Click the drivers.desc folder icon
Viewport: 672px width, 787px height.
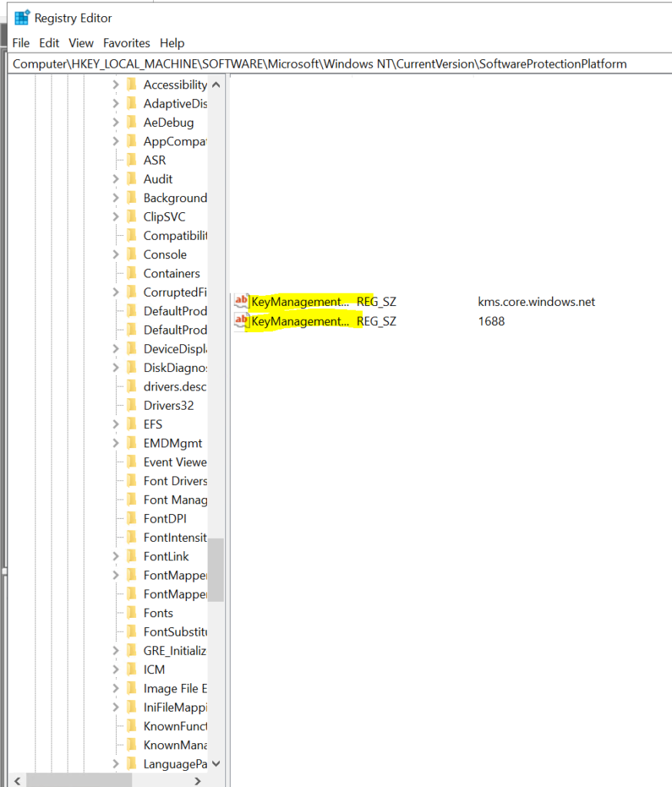point(131,386)
